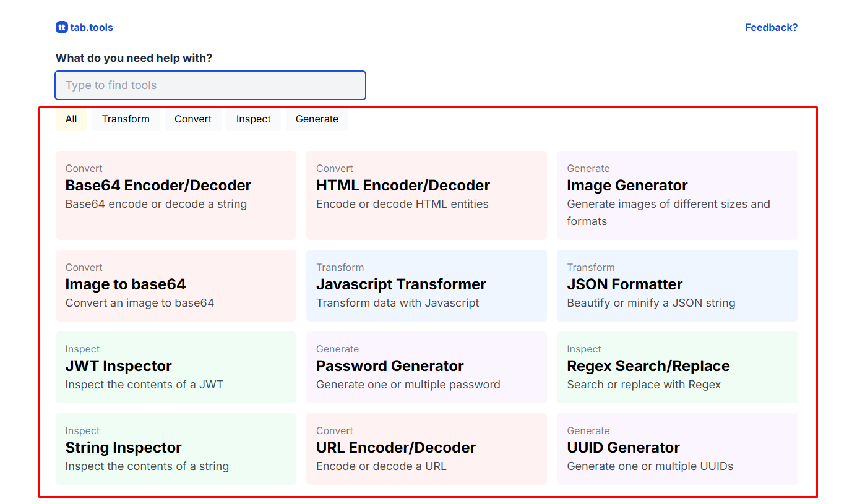Open the Regex Search/Replace tool
Image resolution: width=852 pixels, height=504 pixels.
tap(677, 367)
